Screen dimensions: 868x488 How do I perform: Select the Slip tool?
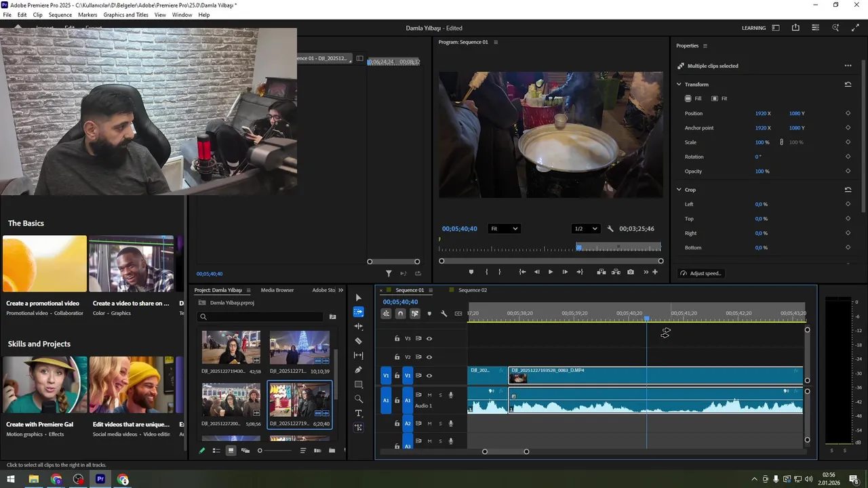[359, 355]
